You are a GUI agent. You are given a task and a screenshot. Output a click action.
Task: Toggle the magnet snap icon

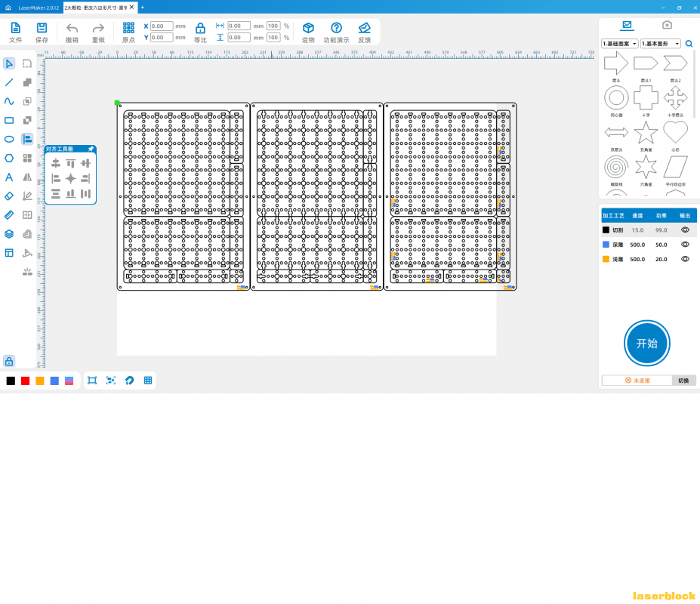click(129, 381)
